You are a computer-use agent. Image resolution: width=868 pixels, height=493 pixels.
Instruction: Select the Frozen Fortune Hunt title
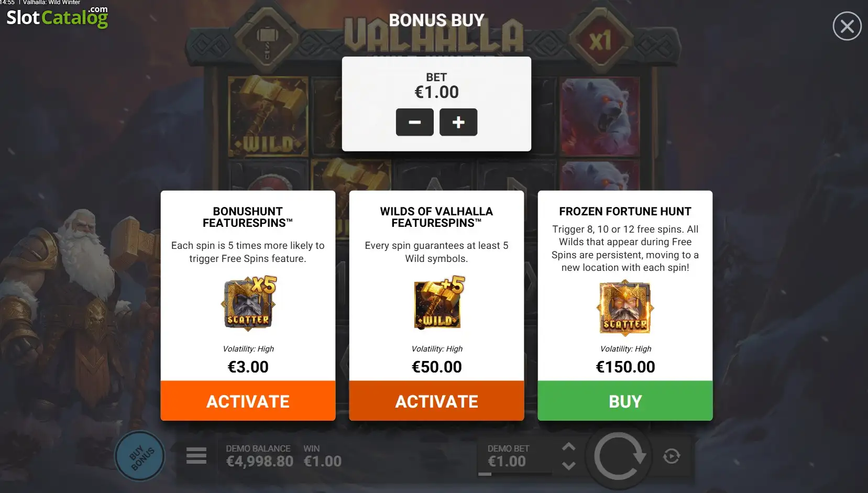pos(625,211)
